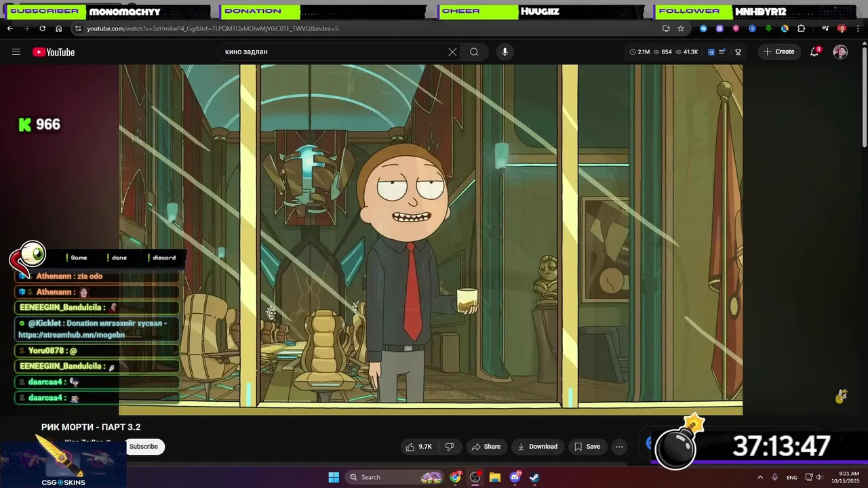Click the video title РИК МОРТИ - ПАРТ 3.2
The image size is (868, 488).
[91, 427]
